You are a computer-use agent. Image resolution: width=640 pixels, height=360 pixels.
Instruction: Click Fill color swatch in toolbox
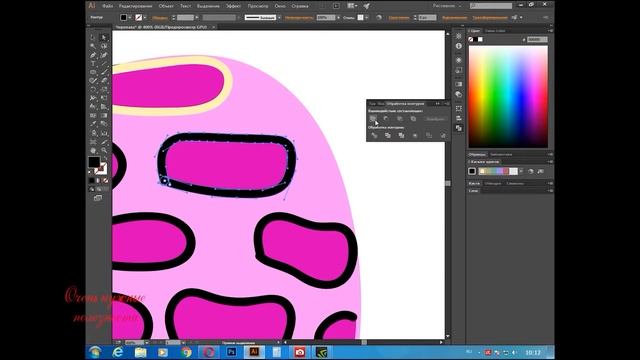point(94,162)
